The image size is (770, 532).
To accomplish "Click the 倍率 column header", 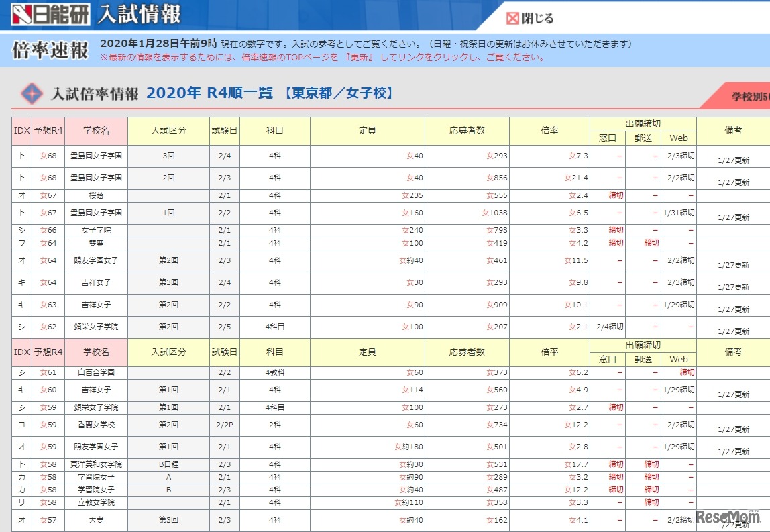I will (549, 131).
